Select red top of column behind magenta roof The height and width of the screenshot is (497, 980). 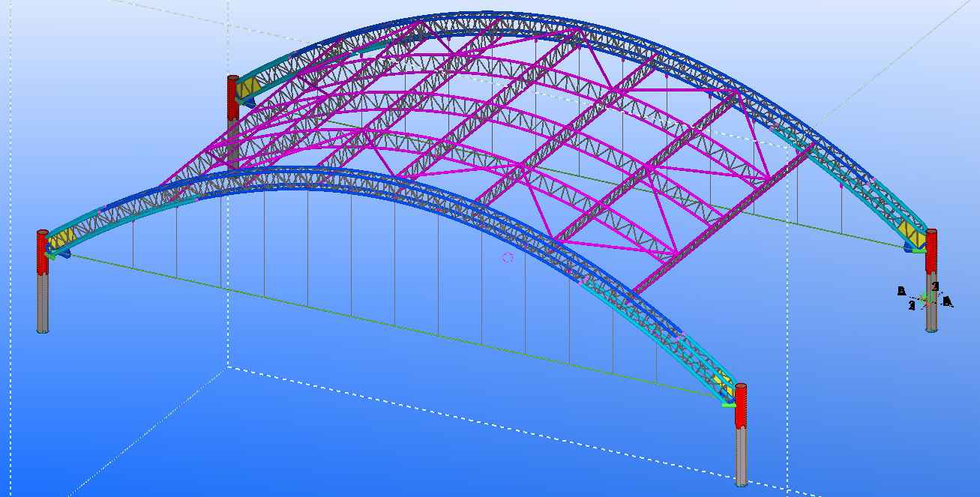click(x=232, y=97)
